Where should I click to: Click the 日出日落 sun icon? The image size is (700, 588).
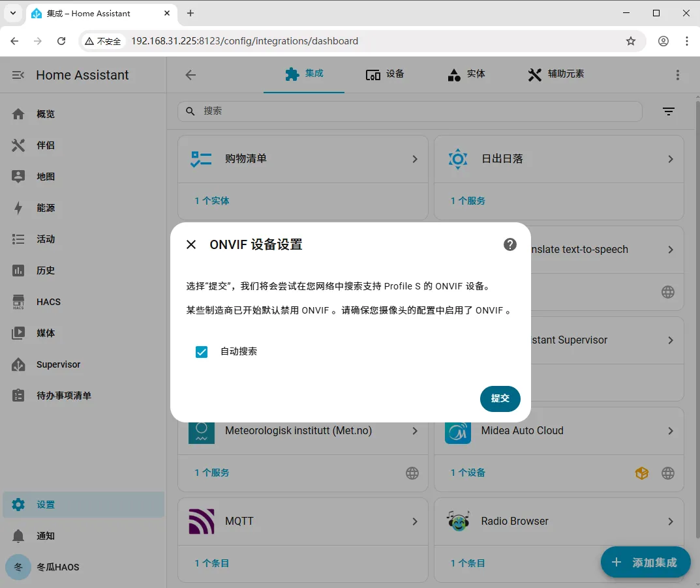pyautogui.click(x=458, y=159)
